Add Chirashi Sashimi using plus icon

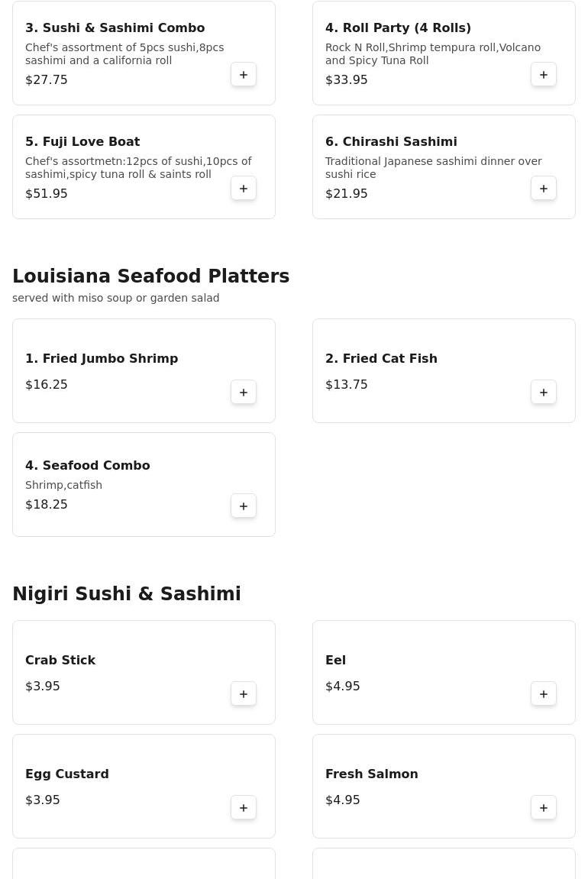tap(544, 189)
